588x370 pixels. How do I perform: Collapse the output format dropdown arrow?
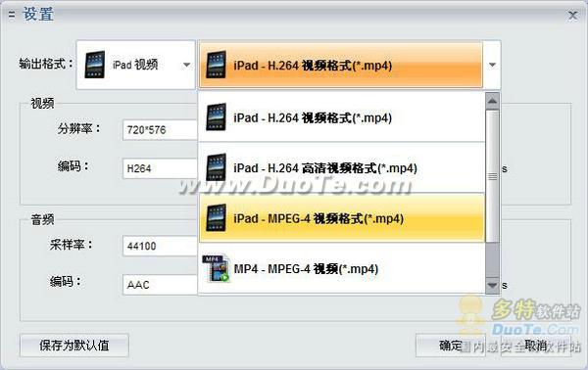point(492,65)
